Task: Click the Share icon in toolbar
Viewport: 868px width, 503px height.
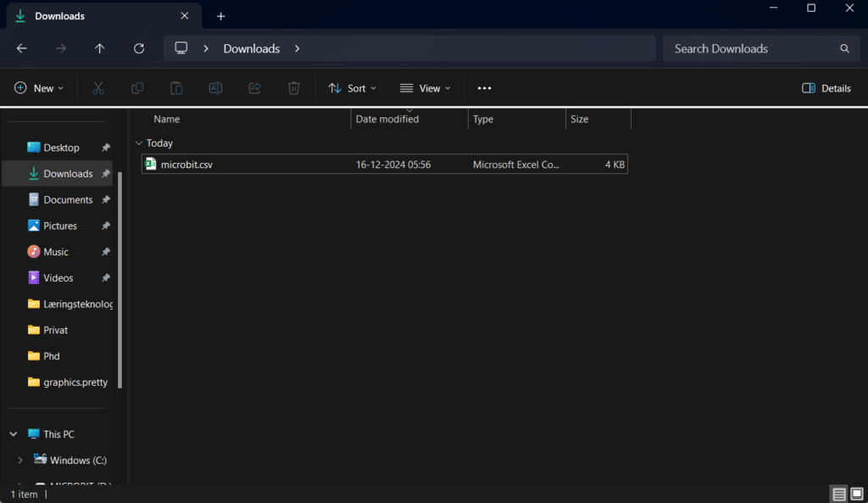Action: tap(254, 88)
